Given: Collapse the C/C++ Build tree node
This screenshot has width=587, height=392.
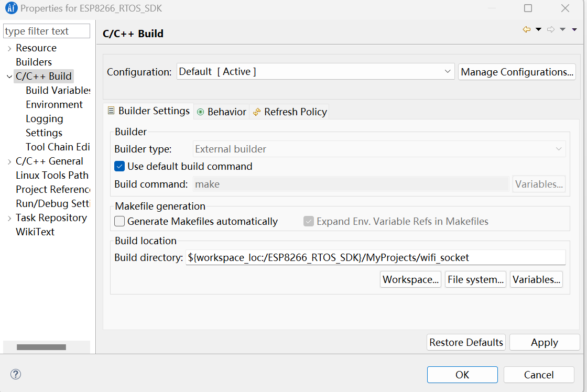Looking at the screenshot, I should coord(9,77).
